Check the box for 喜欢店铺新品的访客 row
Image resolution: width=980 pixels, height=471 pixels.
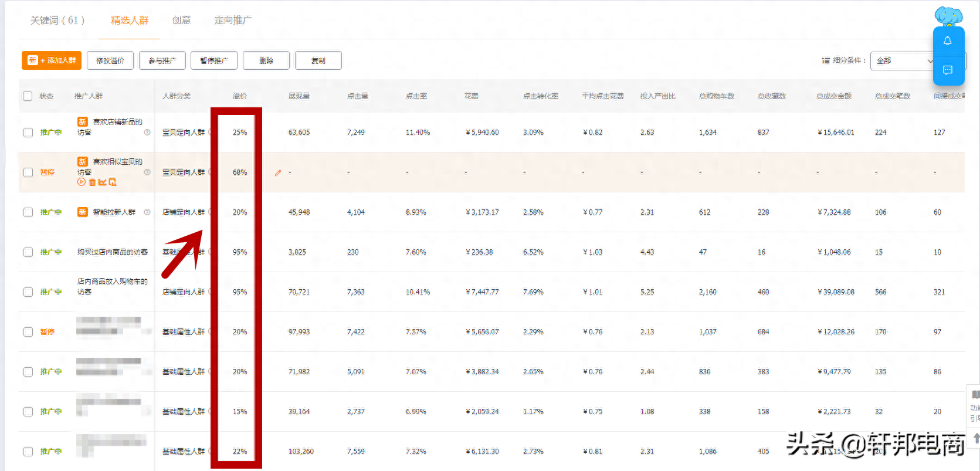coord(28,133)
